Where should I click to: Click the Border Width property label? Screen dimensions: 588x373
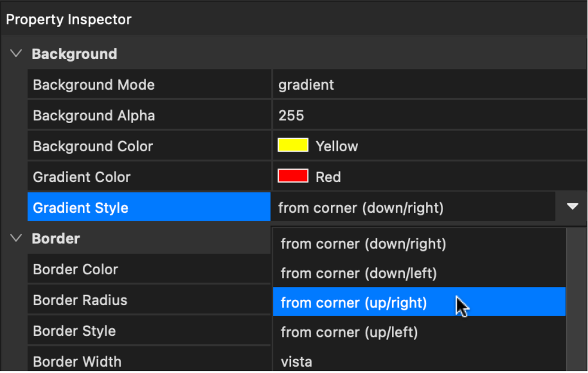click(78, 362)
